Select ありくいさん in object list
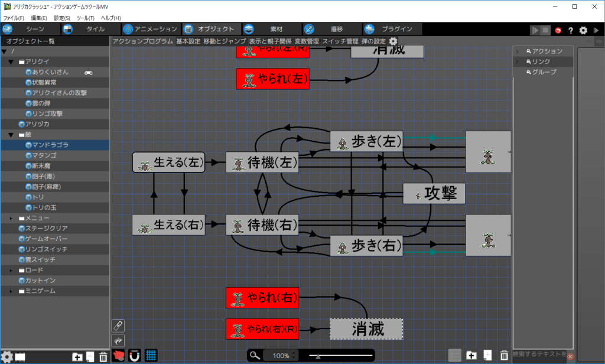Image resolution: width=605 pixels, height=364 pixels. point(50,72)
